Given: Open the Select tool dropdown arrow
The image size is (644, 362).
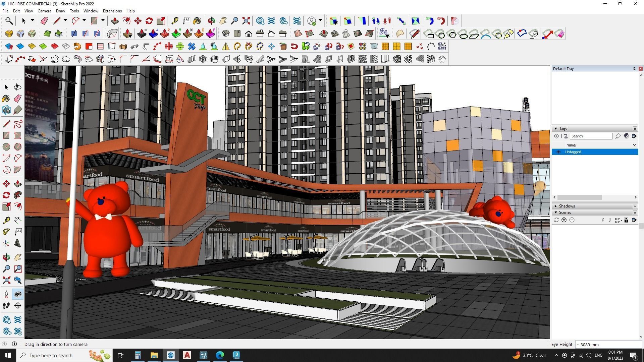Looking at the screenshot, I should [x=33, y=20].
